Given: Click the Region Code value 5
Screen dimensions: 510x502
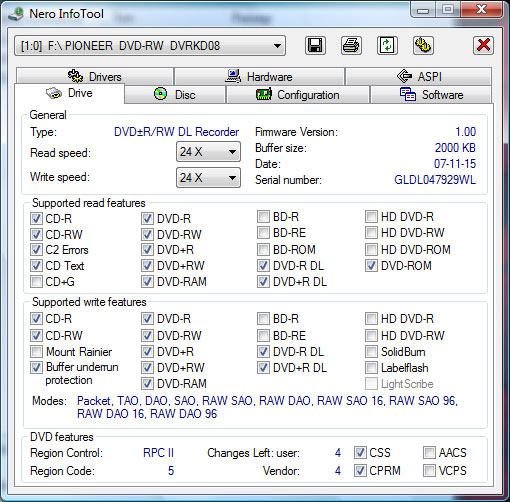Looking at the screenshot, I should click(x=171, y=471).
